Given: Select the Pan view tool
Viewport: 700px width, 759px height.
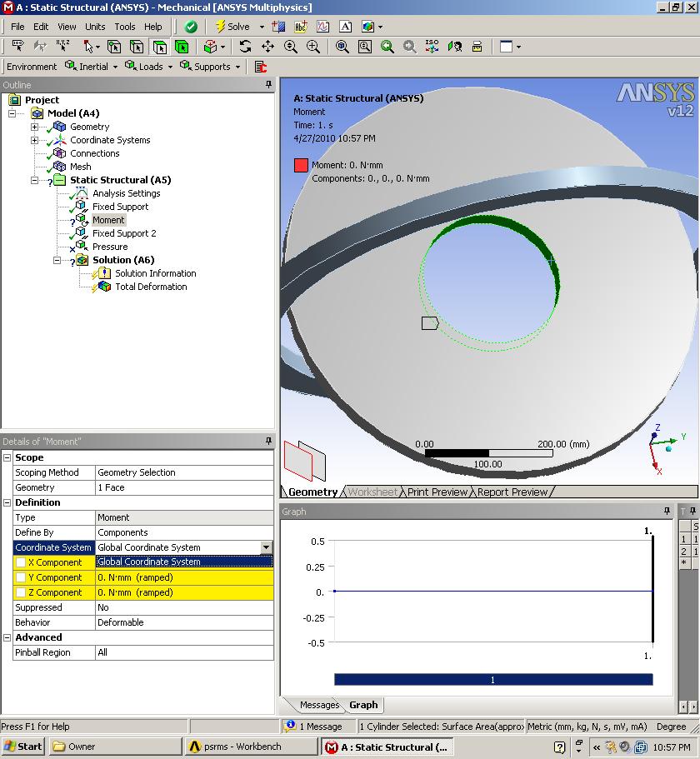Looking at the screenshot, I should tap(267, 47).
